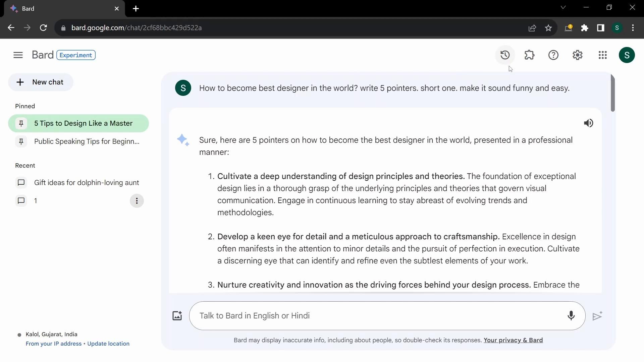Open the Bard activity history icon

tap(505, 55)
